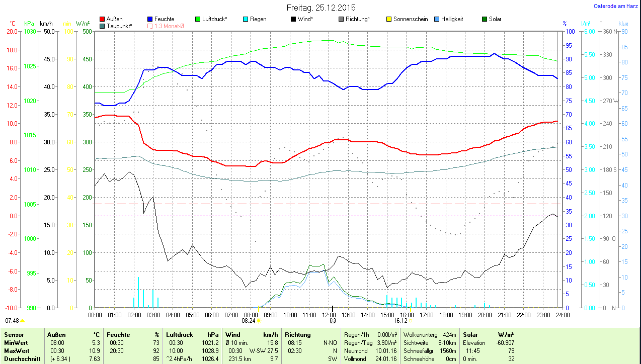
Task: Click the dark green Solar legend icon
Action: 485,19
